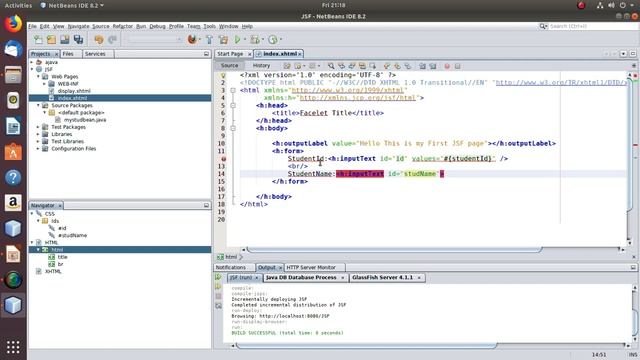This screenshot has height=360, width=640.
Task: Select display.xhtml in Projects tree
Action: tap(74, 91)
